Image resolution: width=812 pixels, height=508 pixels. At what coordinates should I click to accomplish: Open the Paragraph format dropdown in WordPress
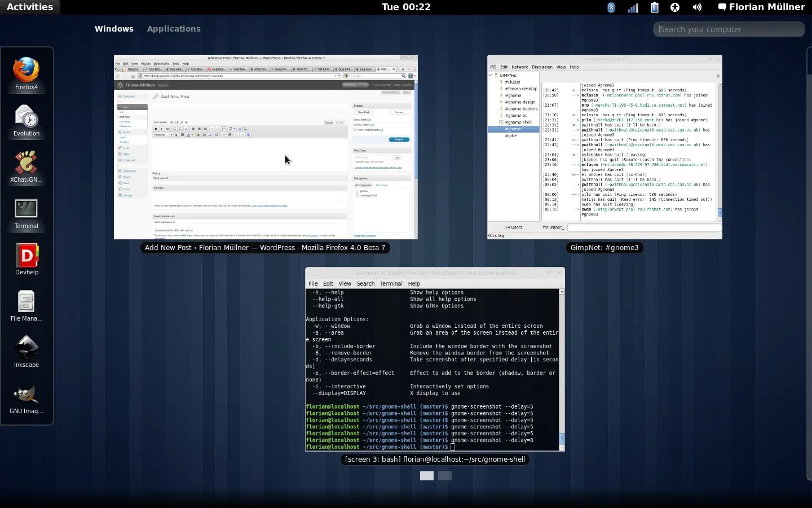point(163,135)
